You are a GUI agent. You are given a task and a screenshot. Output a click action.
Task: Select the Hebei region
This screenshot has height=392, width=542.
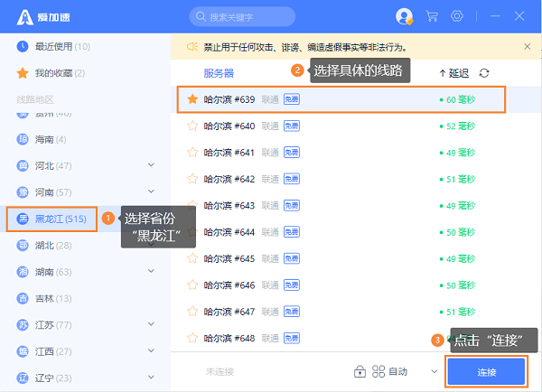(x=44, y=166)
